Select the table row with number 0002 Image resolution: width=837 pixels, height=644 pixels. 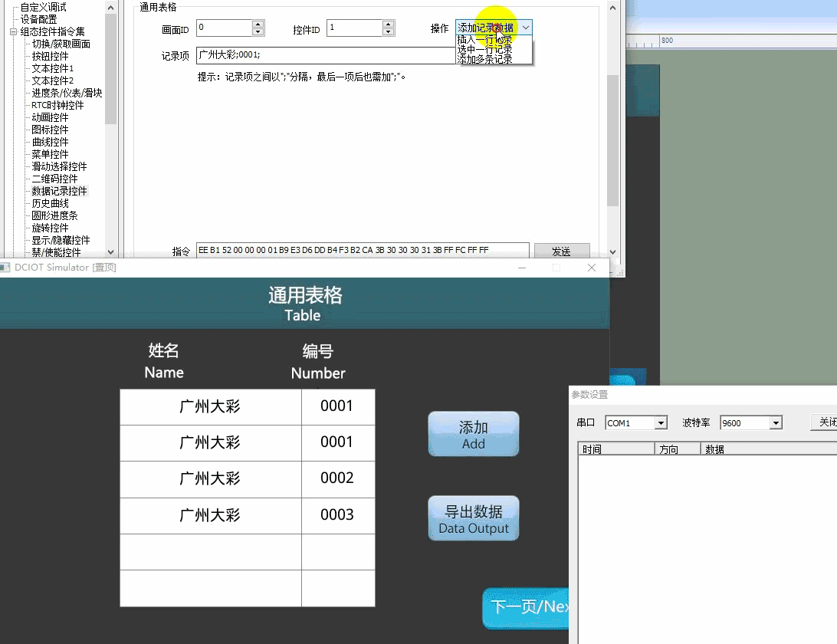click(x=247, y=479)
